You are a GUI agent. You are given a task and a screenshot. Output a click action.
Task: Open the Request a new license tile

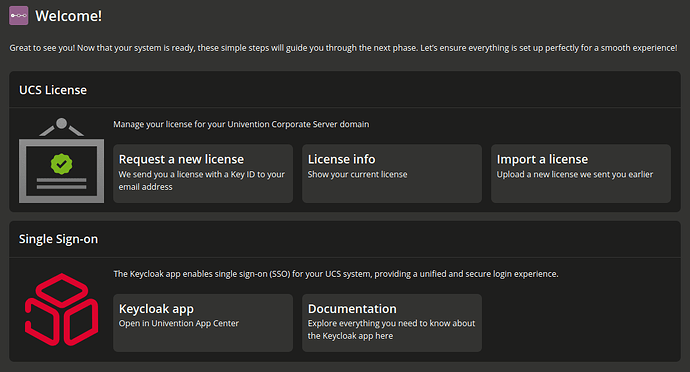(x=203, y=173)
